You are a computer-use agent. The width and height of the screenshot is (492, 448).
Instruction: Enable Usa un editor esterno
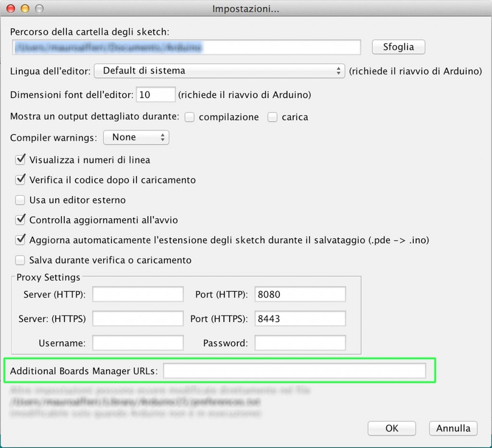point(20,200)
